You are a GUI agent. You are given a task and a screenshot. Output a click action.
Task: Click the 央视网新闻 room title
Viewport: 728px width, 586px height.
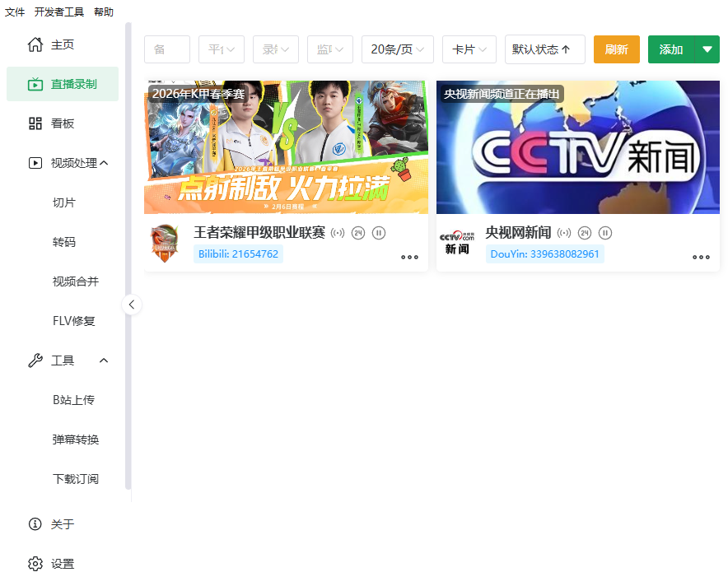coord(518,232)
